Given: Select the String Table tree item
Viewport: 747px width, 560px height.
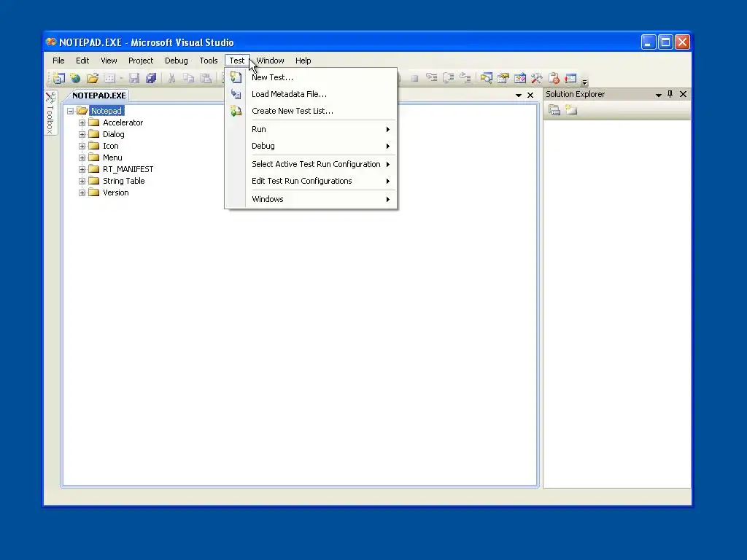Looking at the screenshot, I should tap(124, 181).
